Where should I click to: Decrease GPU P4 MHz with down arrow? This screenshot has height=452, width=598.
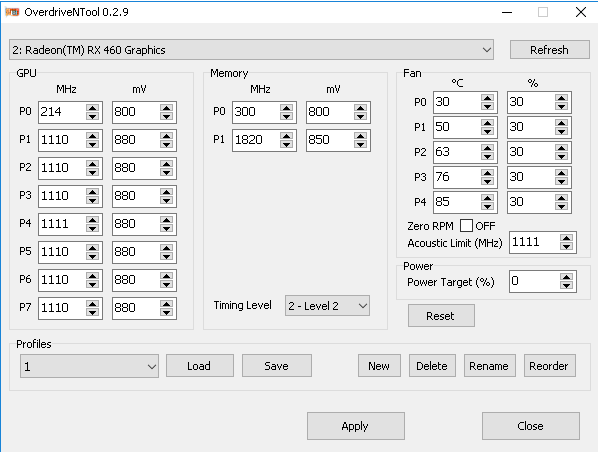[x=92, y=228]
